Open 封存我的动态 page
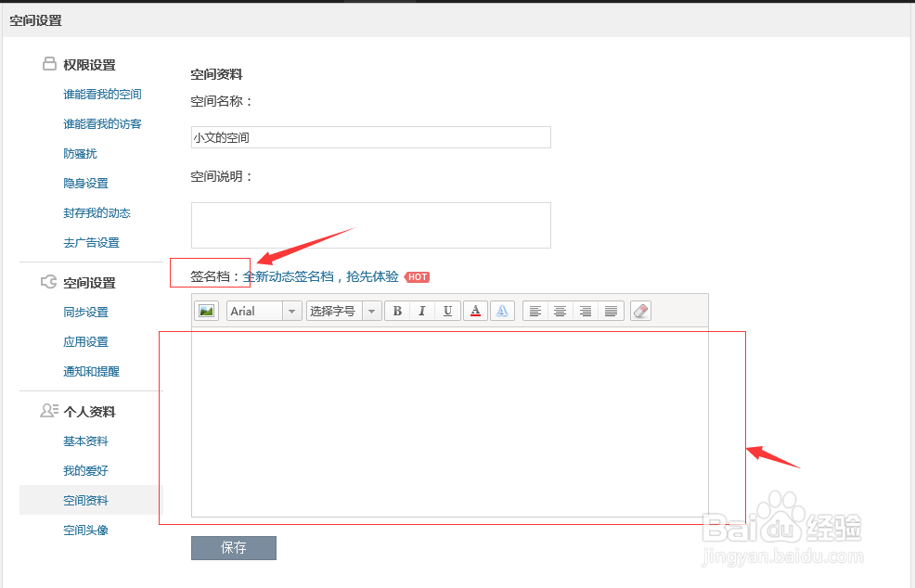The width and height of the screenshot is (915, 588). pos(97,213)
